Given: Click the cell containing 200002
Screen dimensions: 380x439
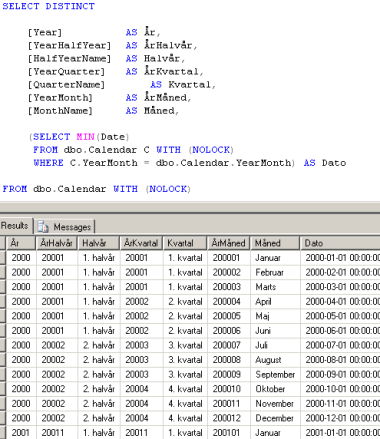Looking at the screenshot, I should click(229, 272).
